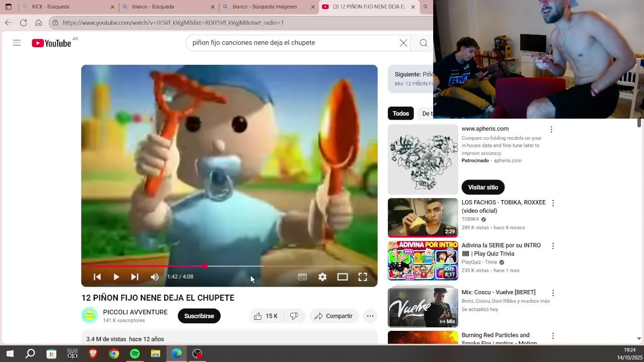Screen dimensions: 644x362
Task: Open video player settings gear
Action: tap(323, 277)
